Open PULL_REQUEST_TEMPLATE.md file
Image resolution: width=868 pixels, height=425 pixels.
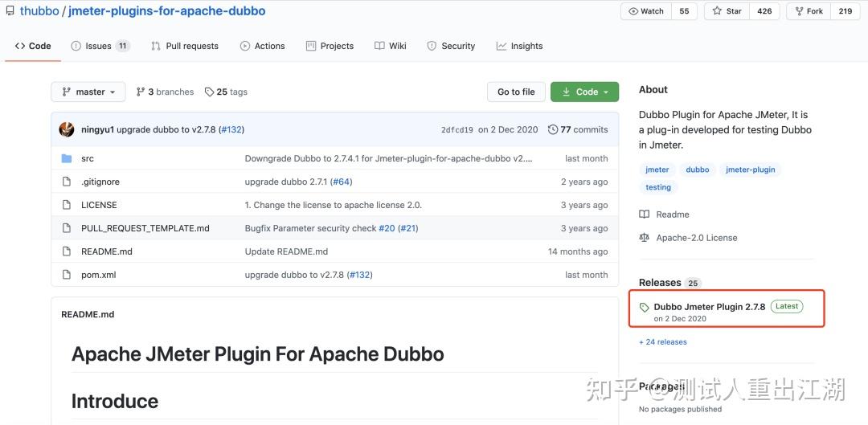point(145,228)
